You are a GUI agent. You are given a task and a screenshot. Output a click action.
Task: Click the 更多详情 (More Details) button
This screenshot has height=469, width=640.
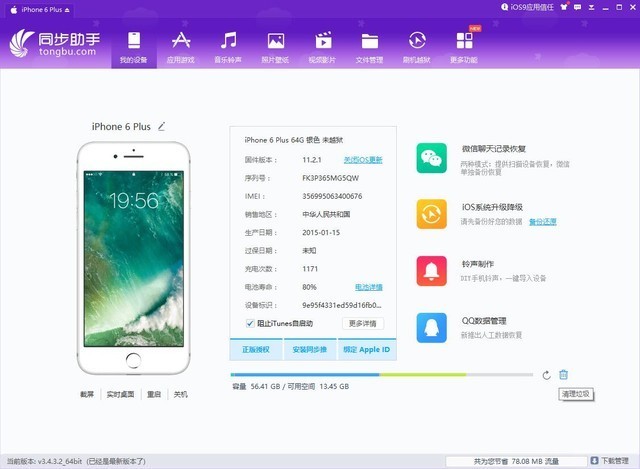tap(362, 324)
